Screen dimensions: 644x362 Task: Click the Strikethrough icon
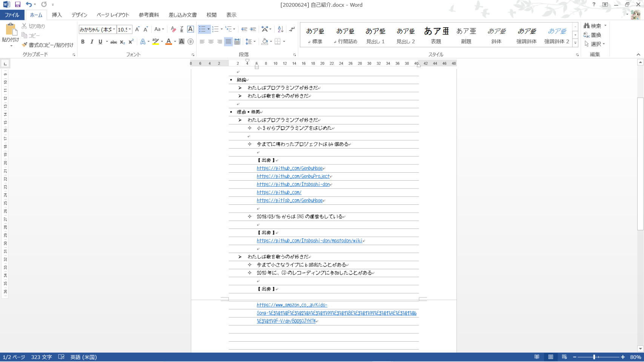click(113, 42)
